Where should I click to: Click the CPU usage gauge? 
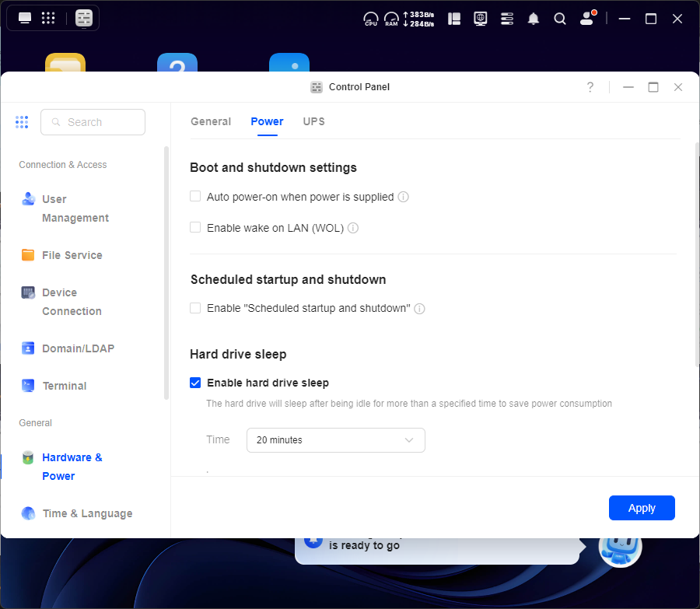tap(371, 19)
